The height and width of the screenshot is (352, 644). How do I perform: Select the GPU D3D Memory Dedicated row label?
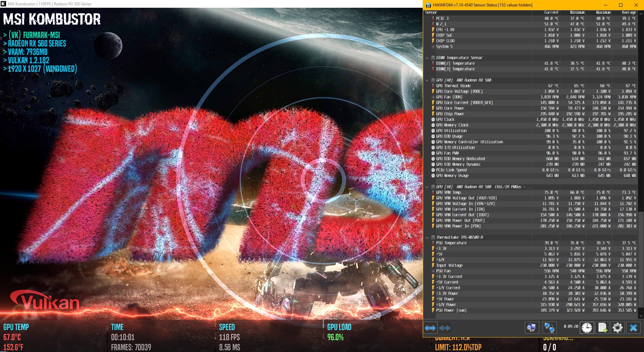click(x=460, y=159)
